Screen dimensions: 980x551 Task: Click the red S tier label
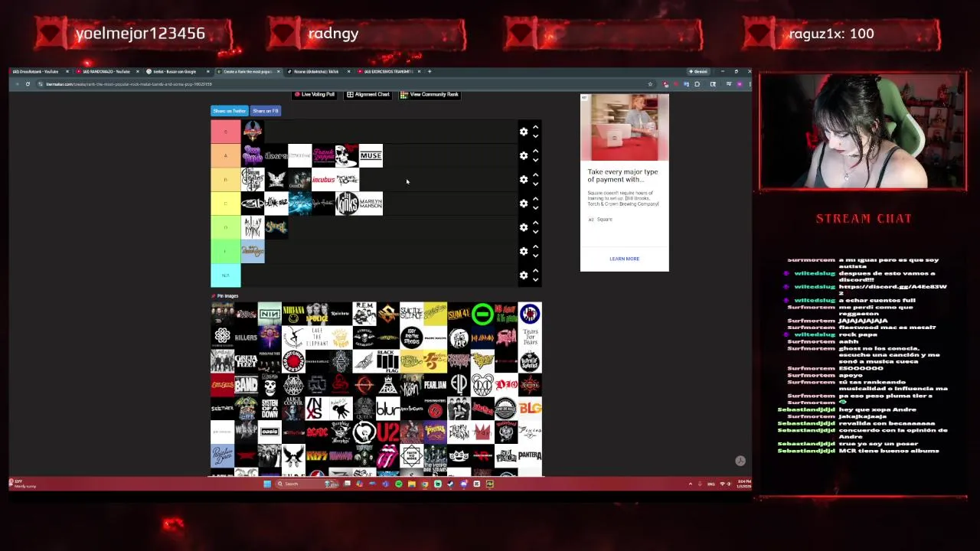click(226, 132)
